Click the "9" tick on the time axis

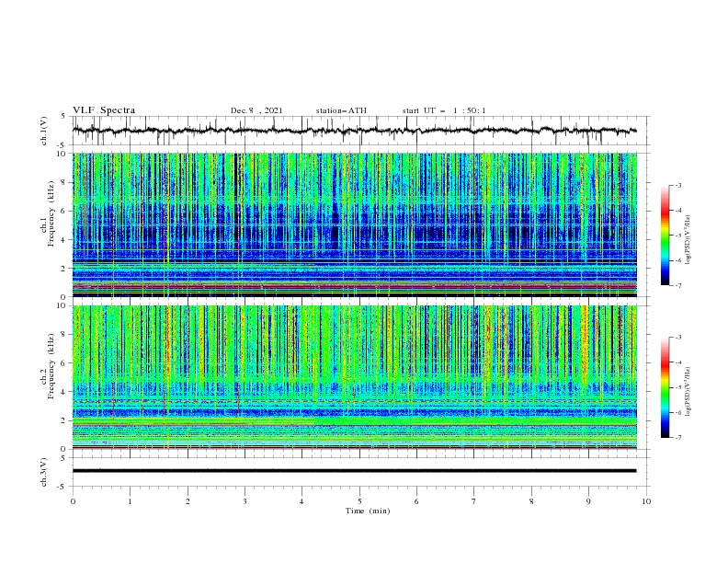click(x=588, y=501)
